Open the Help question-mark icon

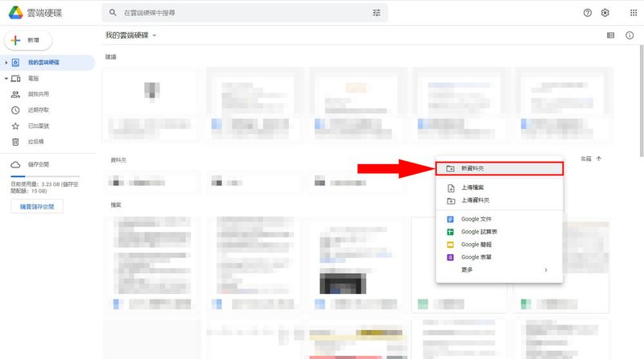pos(588,13)
